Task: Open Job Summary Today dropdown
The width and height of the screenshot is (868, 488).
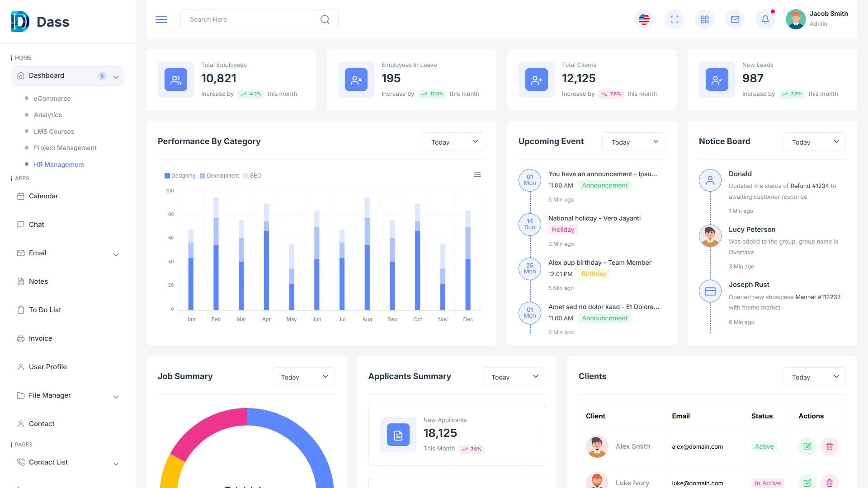Action: coord(303,377)
